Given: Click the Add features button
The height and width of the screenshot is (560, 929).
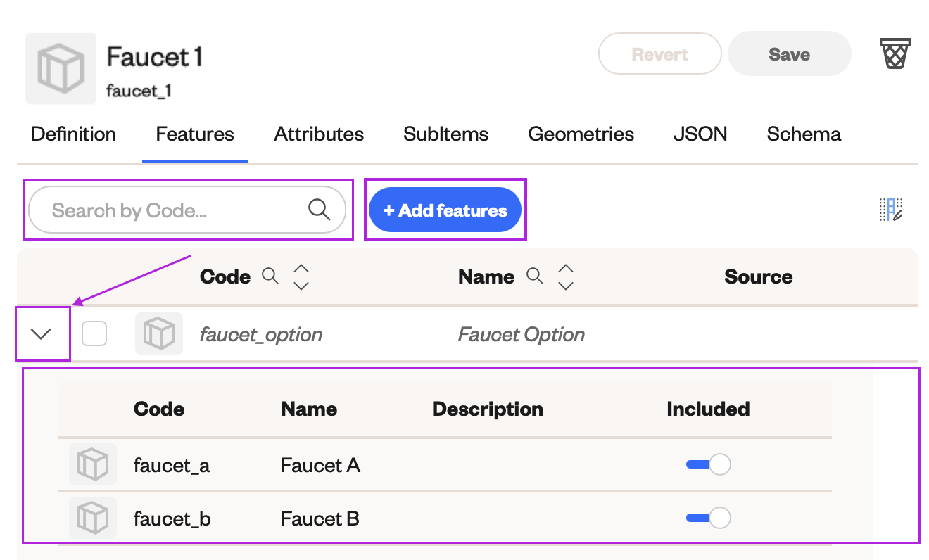Looking at the screenshot, I should pos(445,210).
